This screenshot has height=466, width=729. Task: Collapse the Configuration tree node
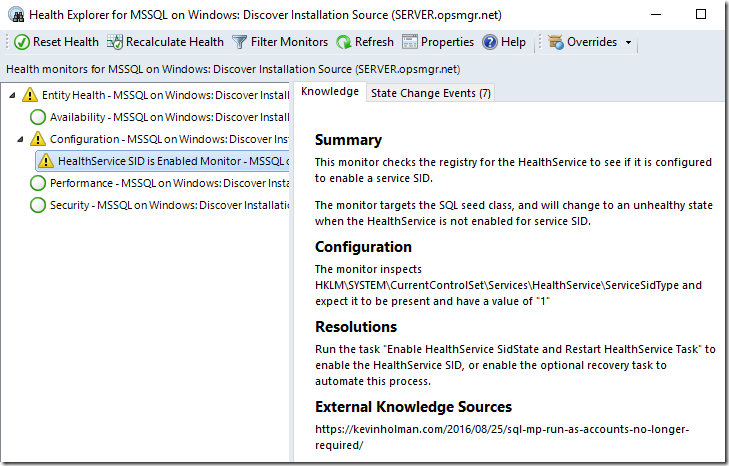point(20,140)
